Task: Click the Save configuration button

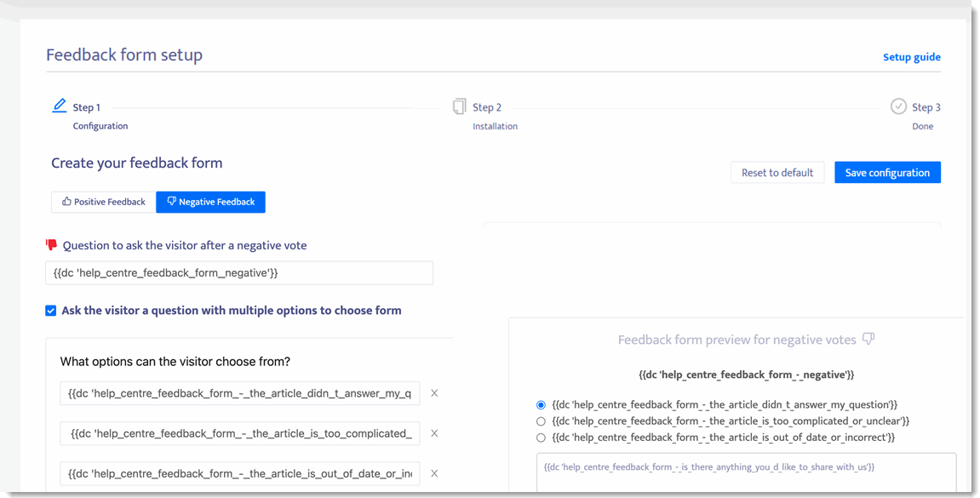Action: click(887, 173)
